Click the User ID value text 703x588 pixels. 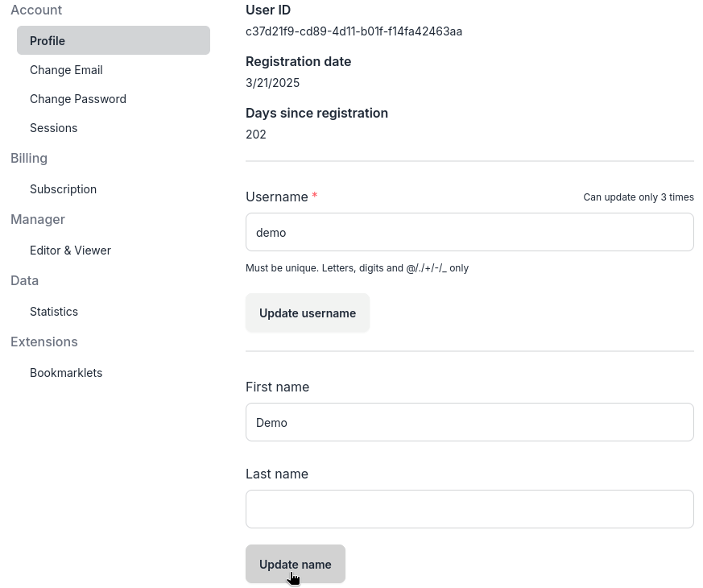click(x=354, y=31)
